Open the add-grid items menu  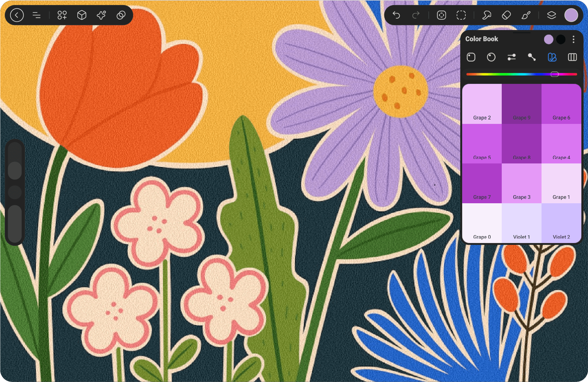tap(62, 15)
